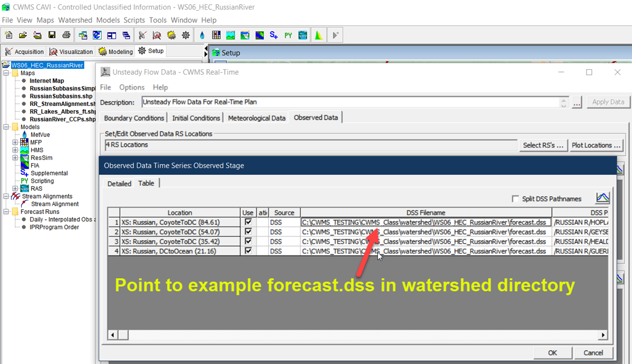
Task: Switch to the Boundary Conditions tab
Action: (x=134, y=118)
